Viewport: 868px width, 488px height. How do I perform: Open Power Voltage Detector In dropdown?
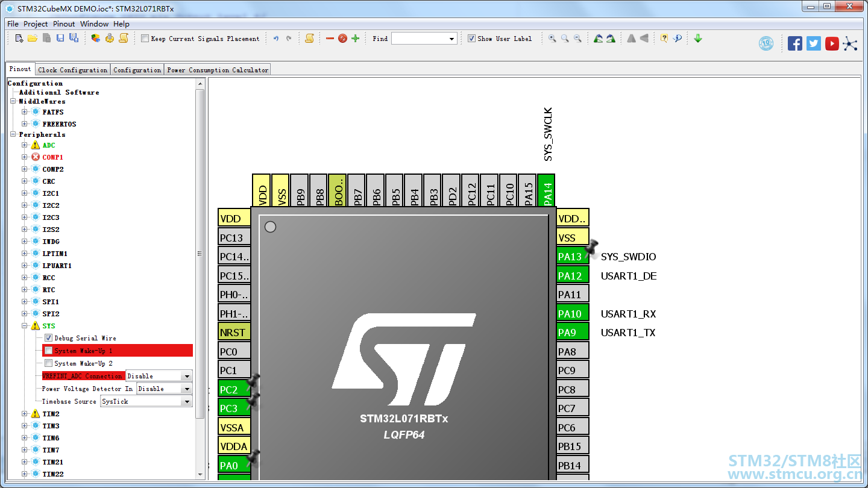(186, 389)
